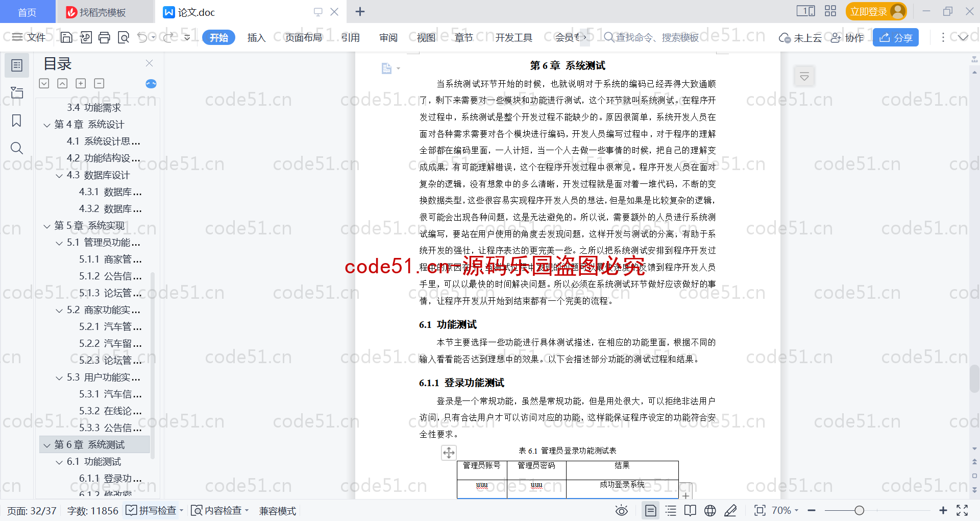
Task: Click the 分享 share button
Action: (896, 37)
